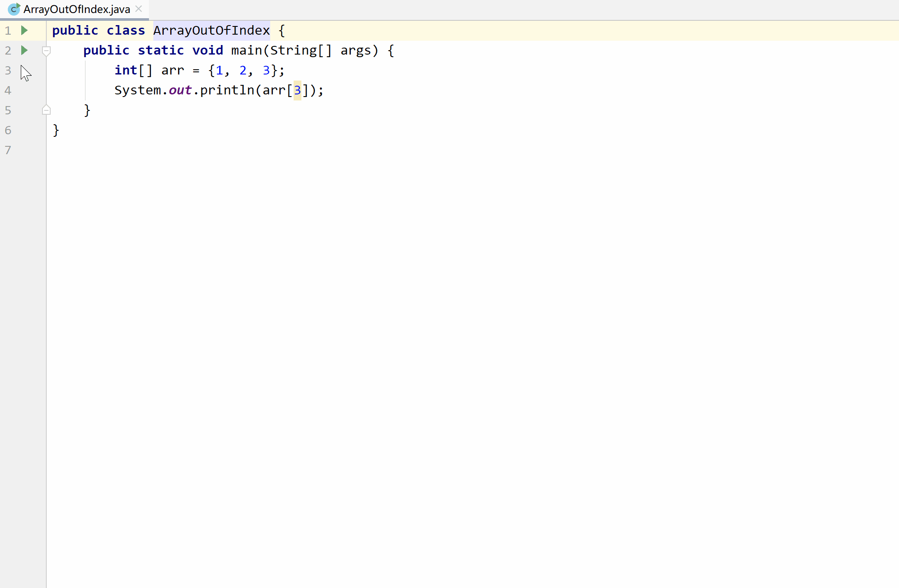Click the 'class' keyword on line 1

point(126,30)
